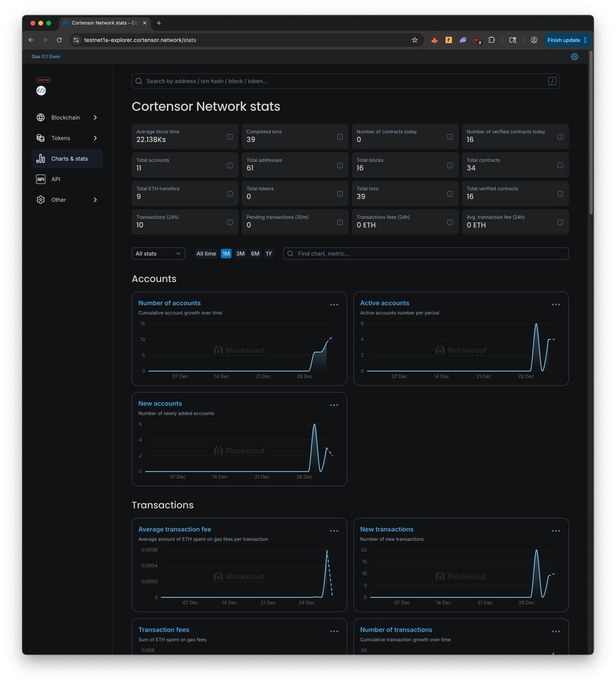The width and height of the screenshot is (616, 684).
Task: Open options menu for Number of accounts chart
Action: click(x=334, y=304)
